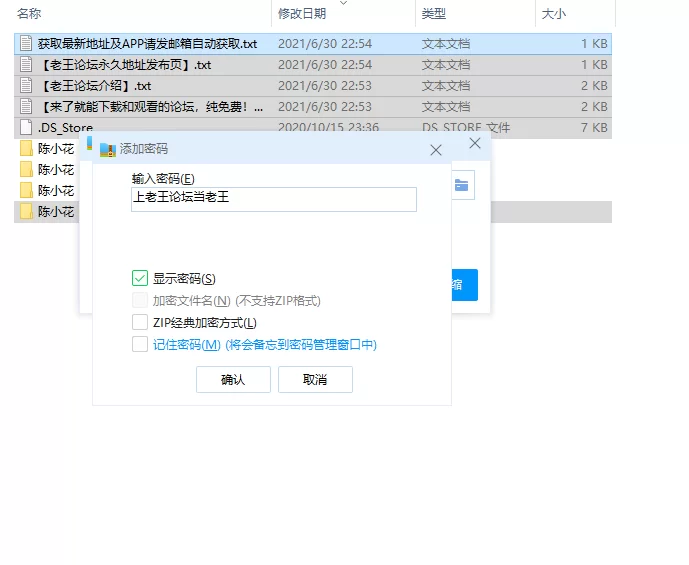The width and height of the screenshot is (689, 565).
Task: Enable ZIP经典加密方式(L) checkbox
Action: pyautogui.click(x=140, y=322)
